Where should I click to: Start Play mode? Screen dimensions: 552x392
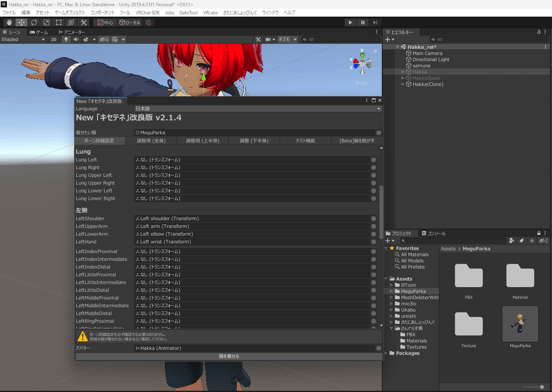[351, 23]
